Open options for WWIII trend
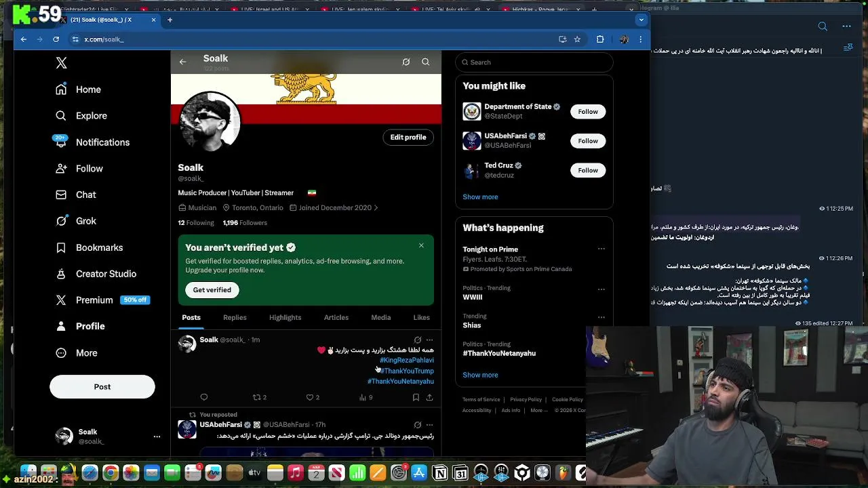 click(601, 289)
